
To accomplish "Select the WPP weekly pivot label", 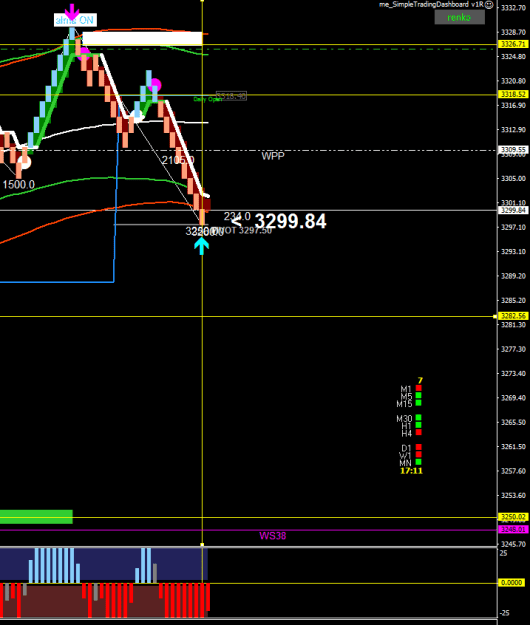I will [273, 156].
